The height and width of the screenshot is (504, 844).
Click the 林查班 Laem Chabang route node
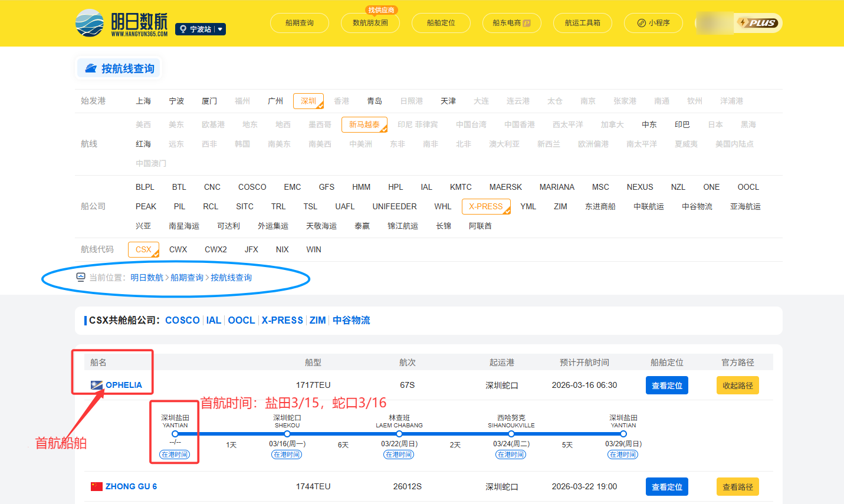click(x=399, y=434)
